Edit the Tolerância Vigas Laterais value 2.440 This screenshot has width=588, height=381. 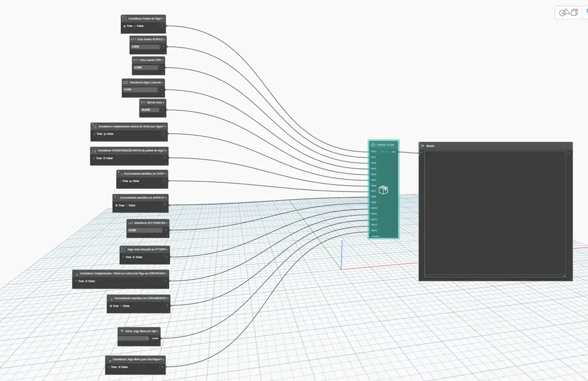(140, 90)
